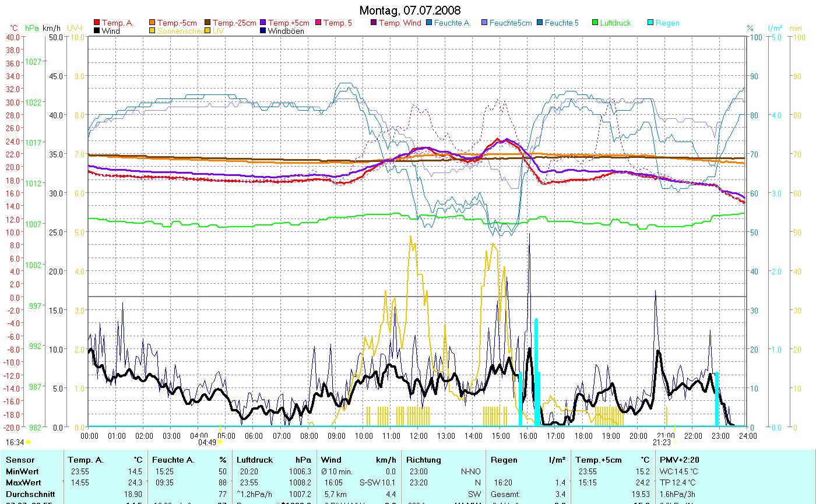Click the cyan Regen legend square
The image size is (816, 504).
tap(651, 23)
